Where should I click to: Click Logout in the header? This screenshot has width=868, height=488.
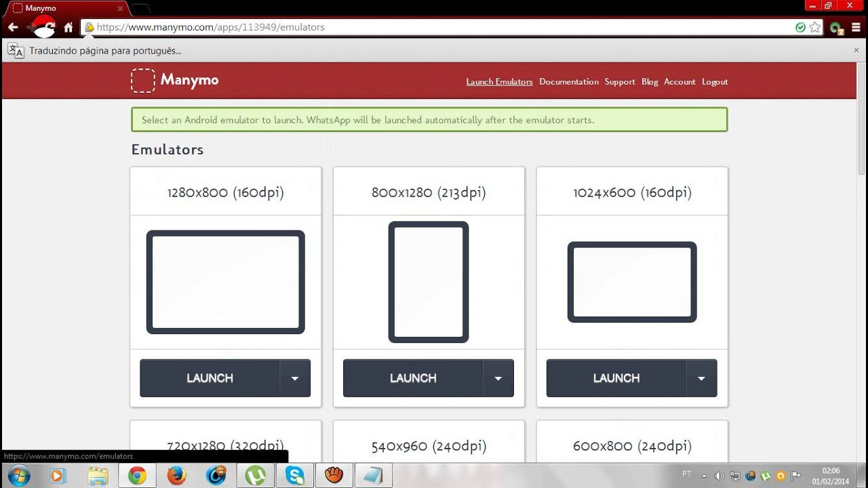[715, 82]
